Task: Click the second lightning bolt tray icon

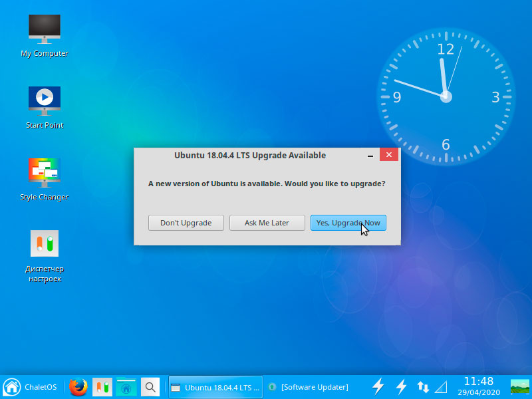Action: pyautogui.click(x=401, y=386)
